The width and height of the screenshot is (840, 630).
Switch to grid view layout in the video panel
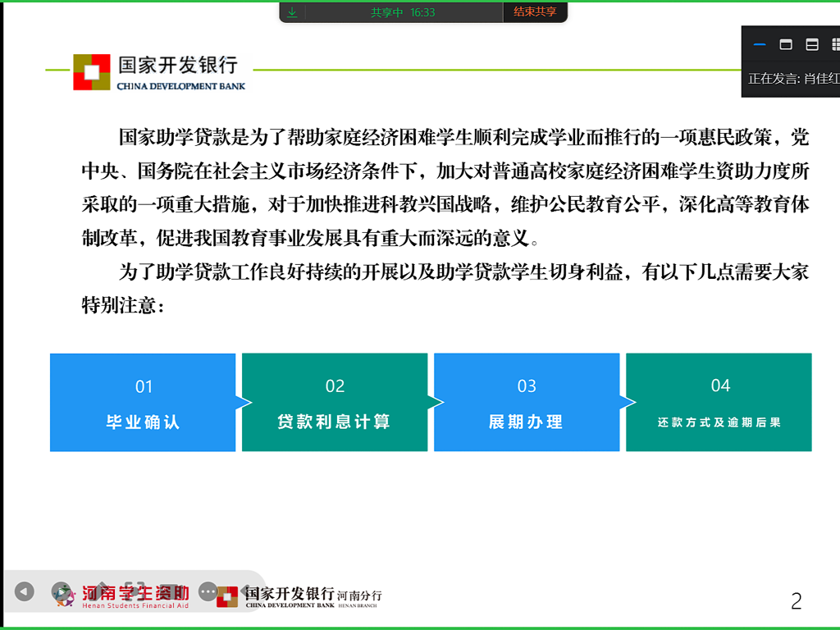coord(834,44)
